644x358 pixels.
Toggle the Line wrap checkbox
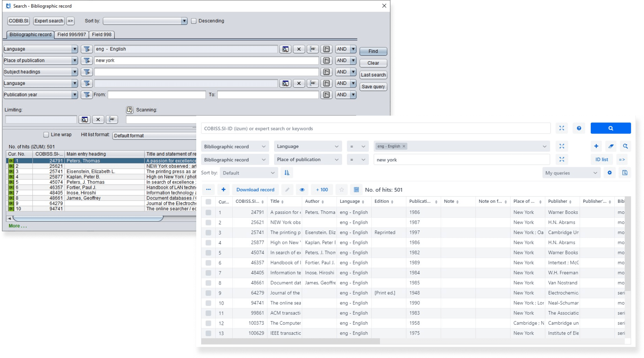click(46, 135)
